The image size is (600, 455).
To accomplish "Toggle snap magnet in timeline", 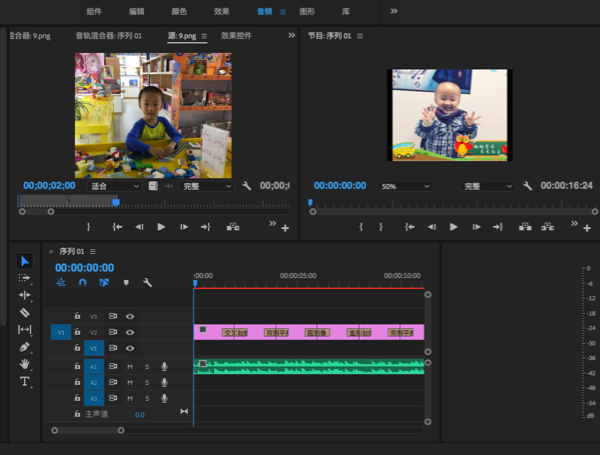I will 82,283.
